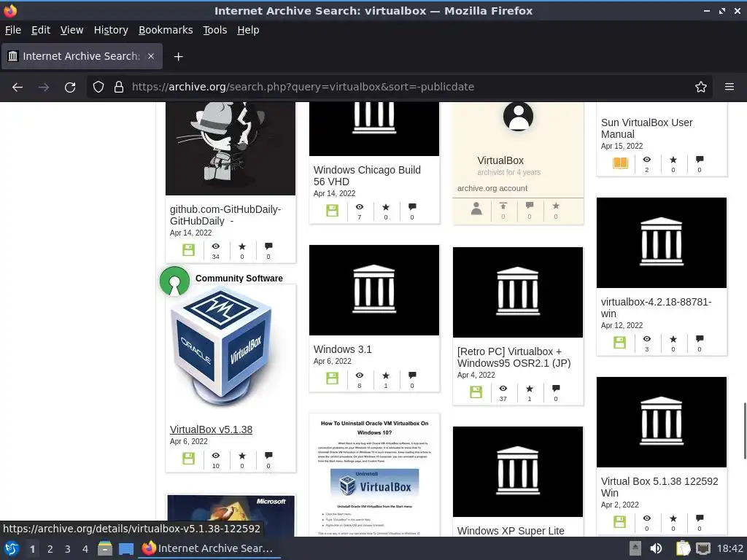The image size is (747, 560).
Task: Open the volume control in system tray
Action: pos(656,548)
